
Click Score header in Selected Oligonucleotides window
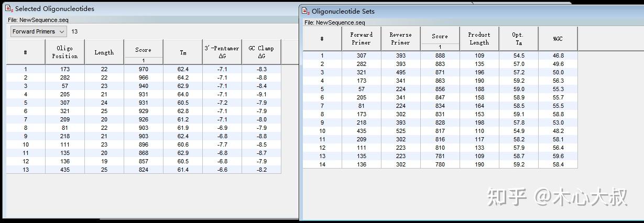(144, 50)
